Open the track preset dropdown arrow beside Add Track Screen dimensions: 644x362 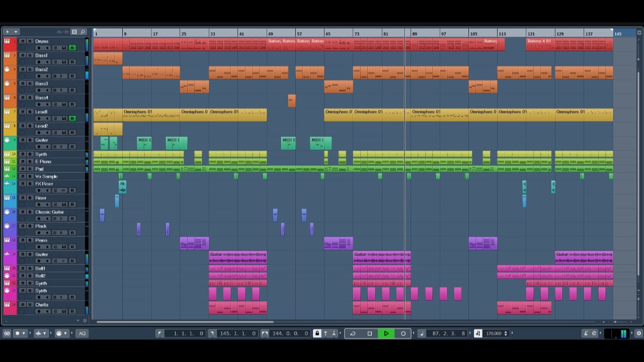(x=16, y=32)
